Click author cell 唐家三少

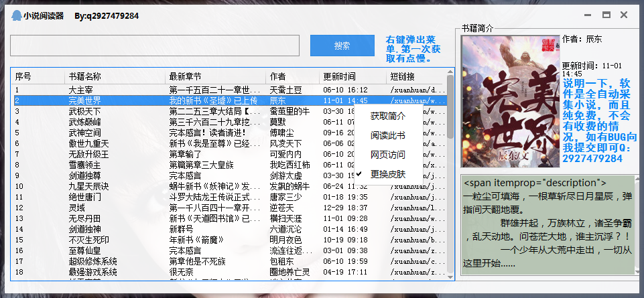click(x=285, y=197)
